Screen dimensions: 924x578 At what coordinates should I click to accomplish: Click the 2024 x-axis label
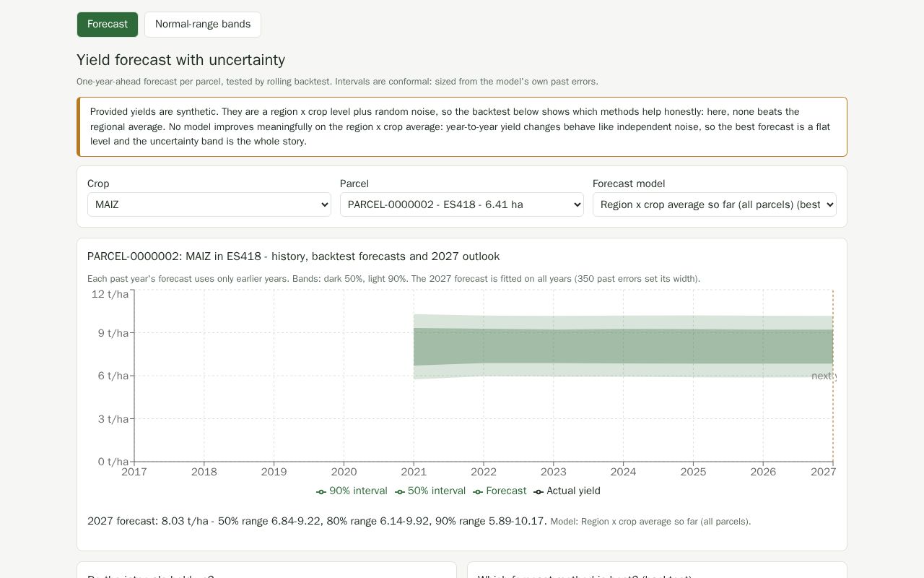[x=624, y=472]
